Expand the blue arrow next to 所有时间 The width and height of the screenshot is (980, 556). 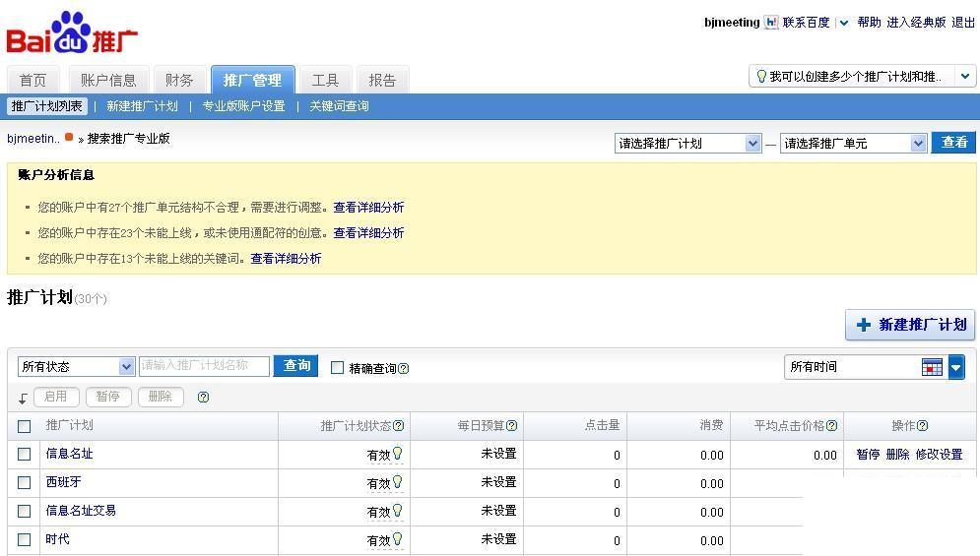point(955,367)
